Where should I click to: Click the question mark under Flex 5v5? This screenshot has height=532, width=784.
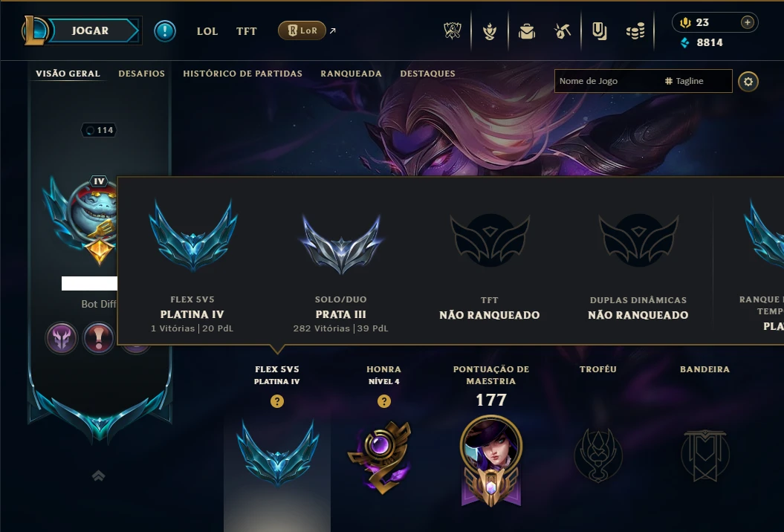(x=277, y=401)
